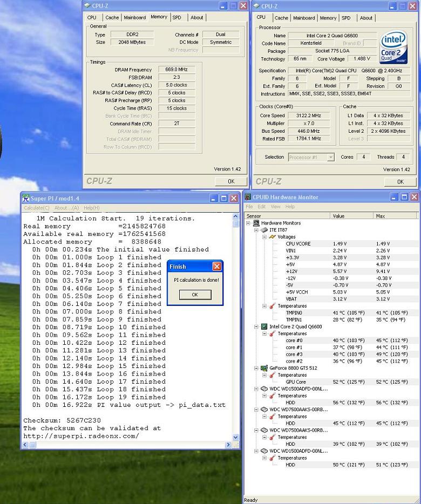Collapse the ITE IT87 tree node
Image resolution: width=421 pixels, height=504 pixels.
click(x=256, y=230)
